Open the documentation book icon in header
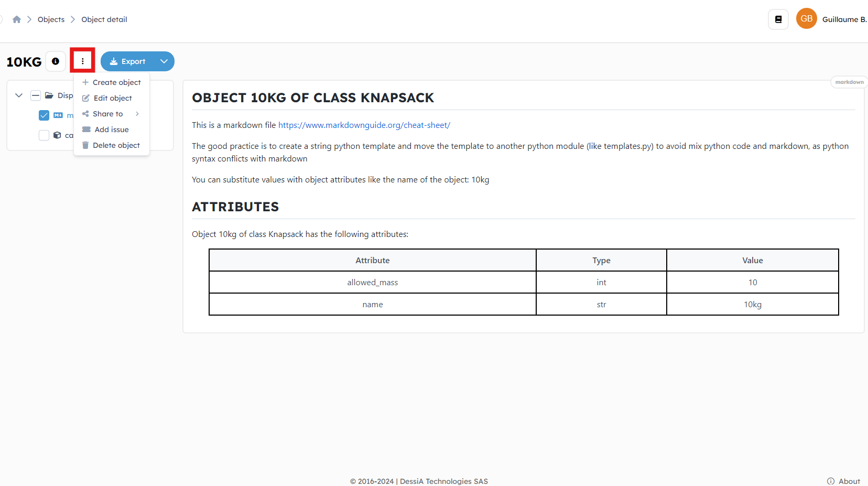This screenshot has height=486, width=868. pyautogui.click(x=778, y=19)
